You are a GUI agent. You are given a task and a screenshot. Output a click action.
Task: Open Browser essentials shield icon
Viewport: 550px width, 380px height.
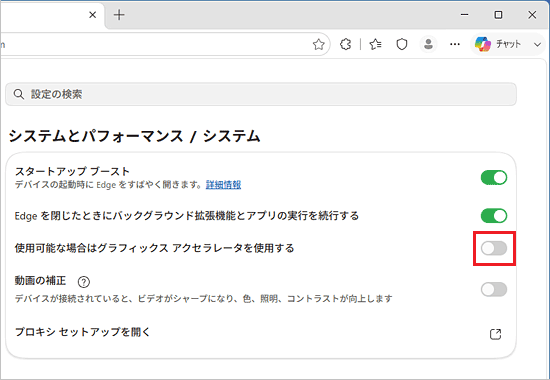(402, 44)
